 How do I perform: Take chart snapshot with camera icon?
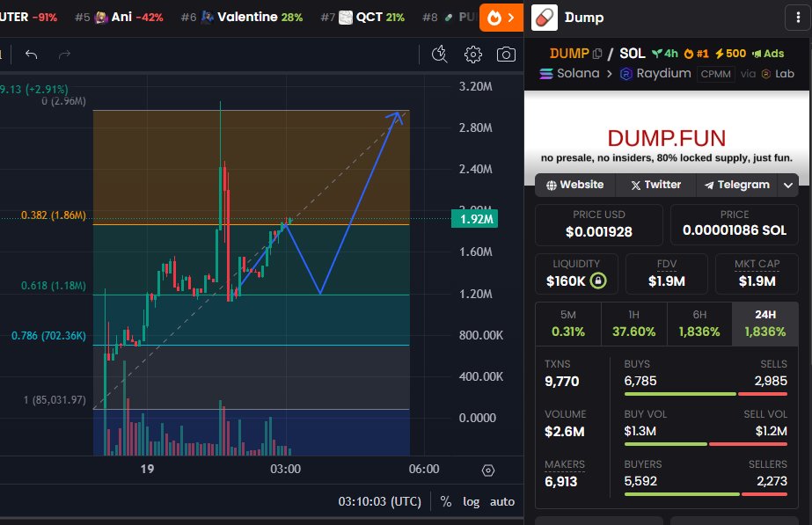pos(506,55)
